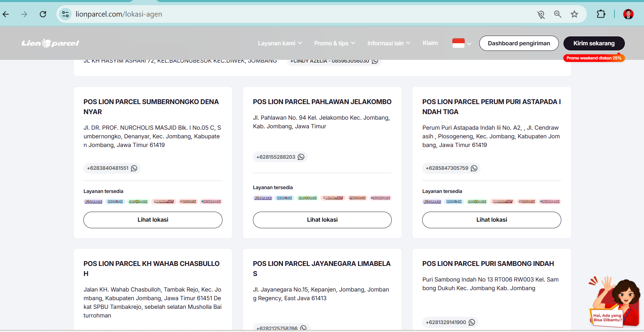Open Dashboard pengiriman
The image size is (644, 332).
[x=519, y=43]
